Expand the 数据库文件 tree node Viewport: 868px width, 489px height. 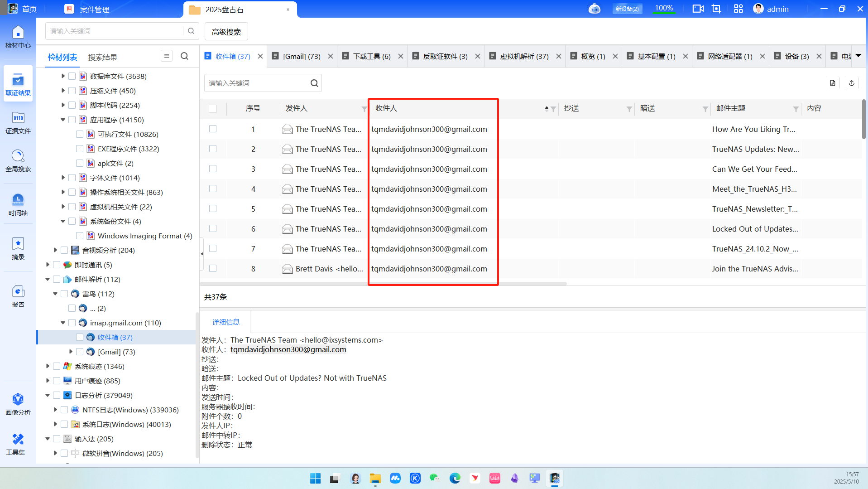pos(63,76)
